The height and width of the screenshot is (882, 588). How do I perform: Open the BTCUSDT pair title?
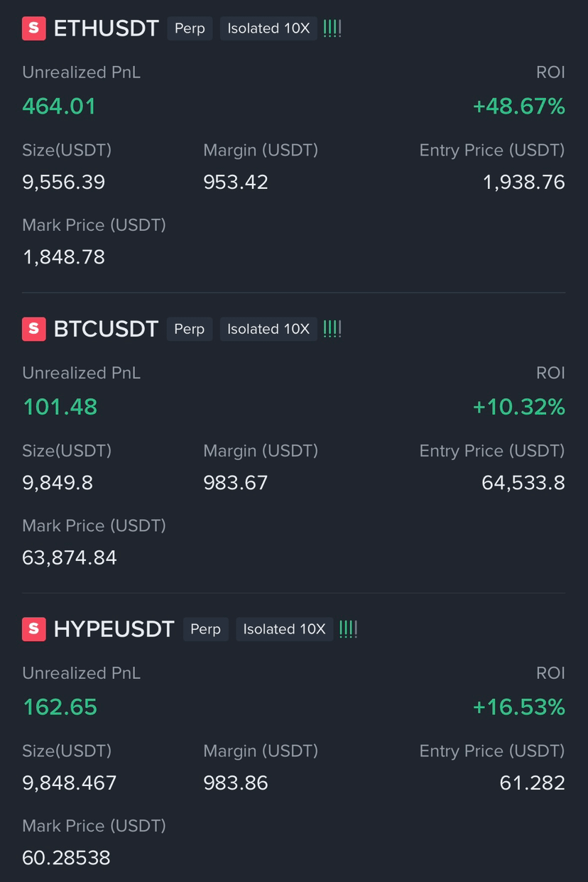[106, 329]
